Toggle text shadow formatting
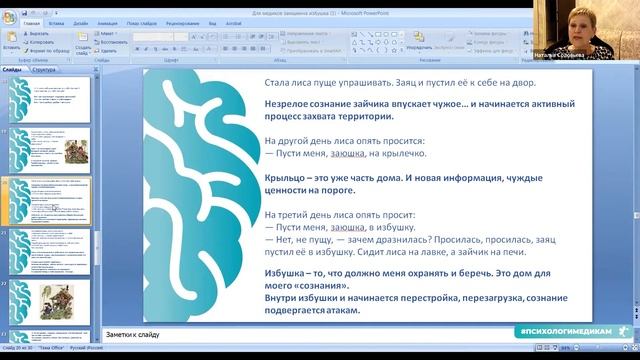 pyautogui.click(x=174, y=49)
